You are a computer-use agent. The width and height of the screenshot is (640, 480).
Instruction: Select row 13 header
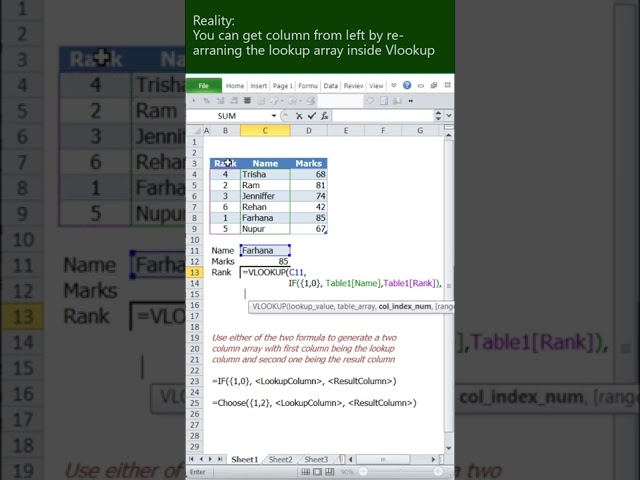click(x=194, y=272)
